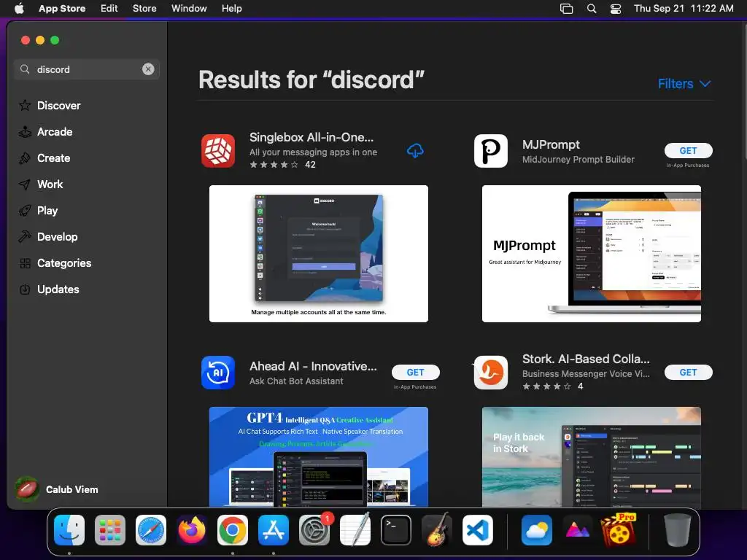The width and height of the screenshot is (747, 560).
Task: Launch GarageBand from the Dock
Action: [437, 530]
